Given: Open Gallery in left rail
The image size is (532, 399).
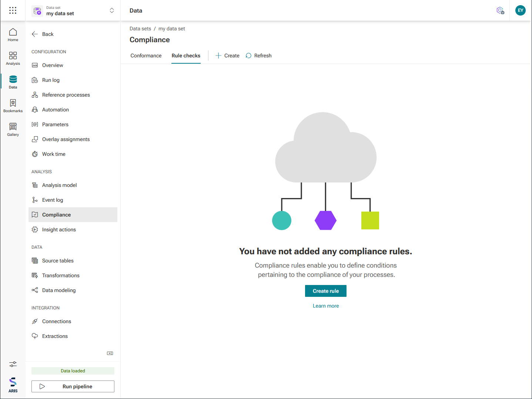Looking at the screenshot, I should pyautogui.click(x=13, y=130).
